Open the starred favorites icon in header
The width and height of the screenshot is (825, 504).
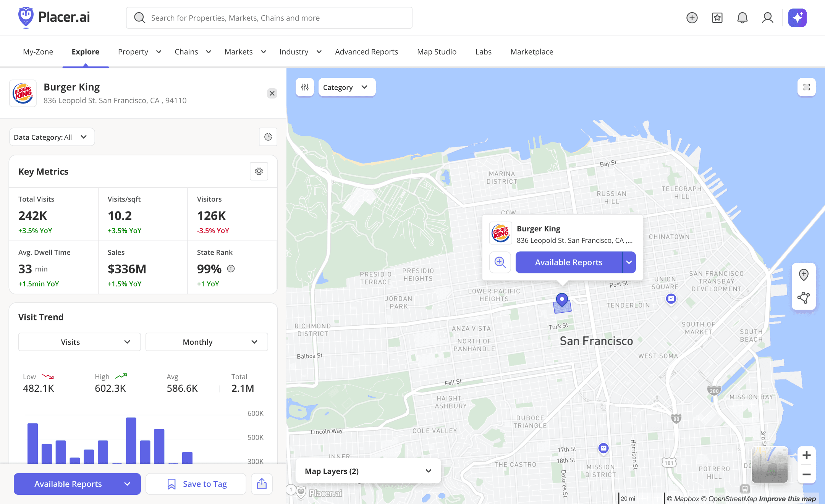[717, 18]
